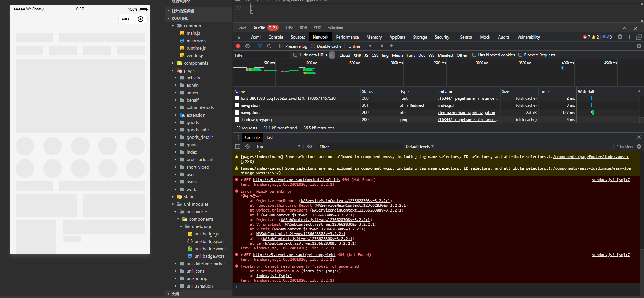Select the 301 navigation row checkbox
This screenshot has width=644, height=298.
tap(237, 105)
